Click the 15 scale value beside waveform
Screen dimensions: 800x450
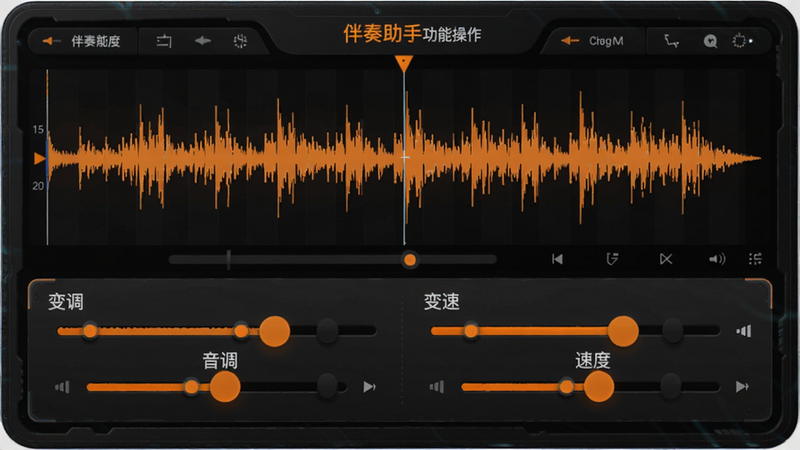pos(38,130)
